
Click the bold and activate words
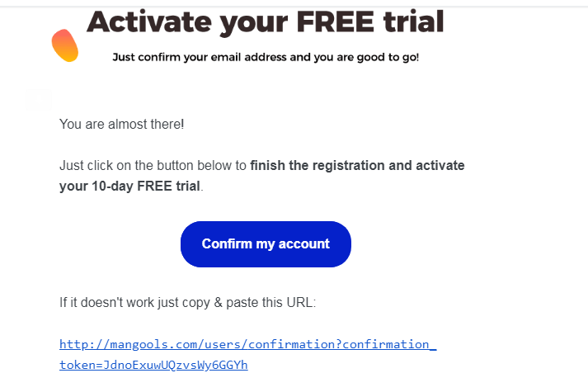tap(426, 165)
